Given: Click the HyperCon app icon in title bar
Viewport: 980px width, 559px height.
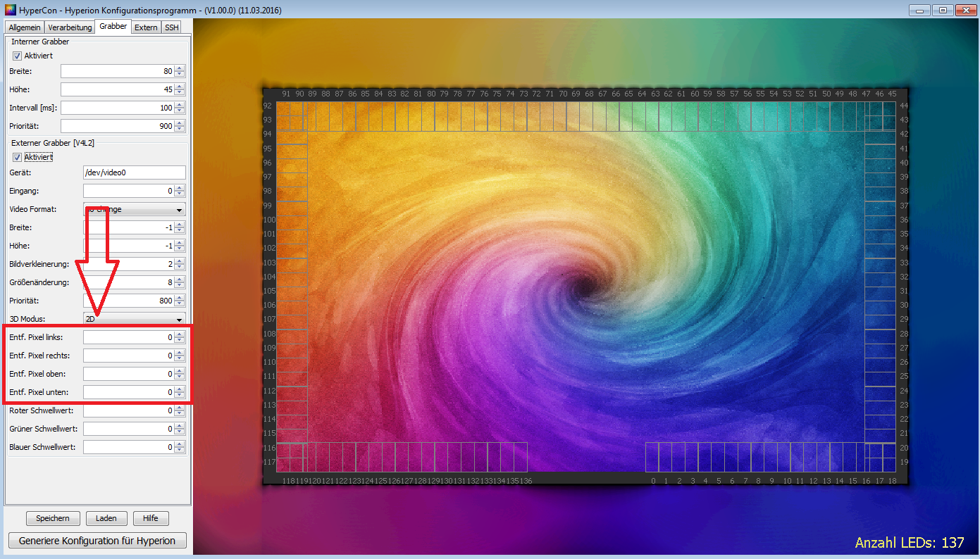Looking at the screenshot, I should pos(9,9).
